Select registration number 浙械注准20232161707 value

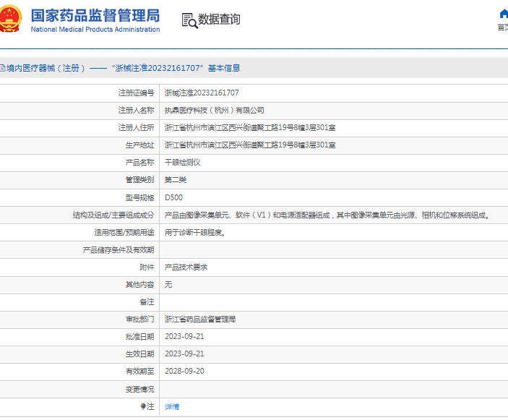pos(202,93)
